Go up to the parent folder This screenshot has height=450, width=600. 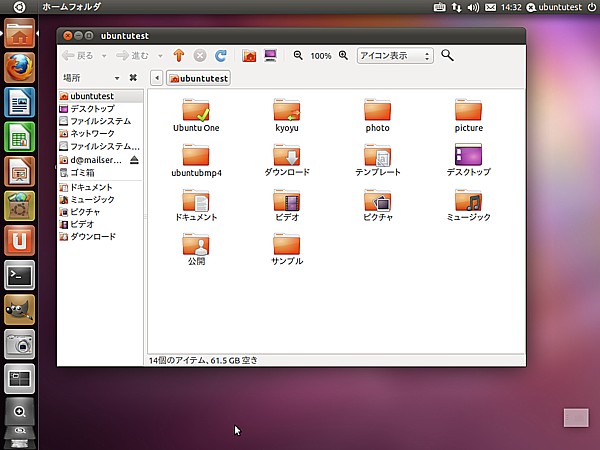point(179,55)
